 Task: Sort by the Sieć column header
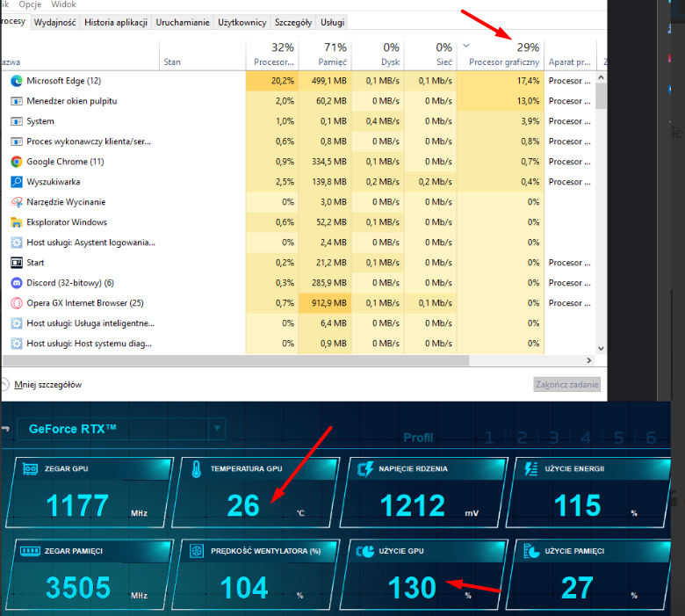[x=430, y=55]
